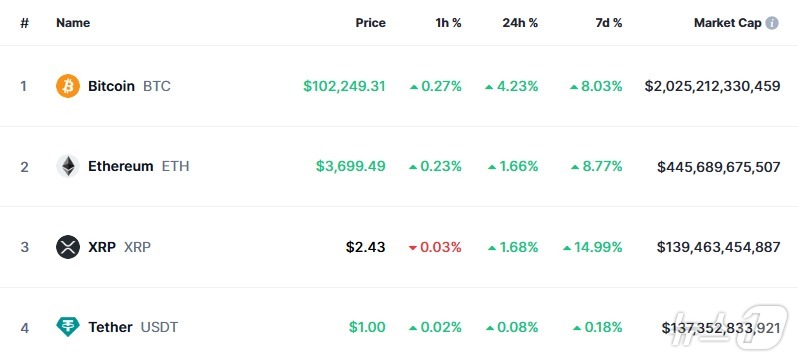Image resolution: width=798 pixels, height=362 pixels.
Task: Click the Tether teal logo icon
Action: tap(68, 327)
